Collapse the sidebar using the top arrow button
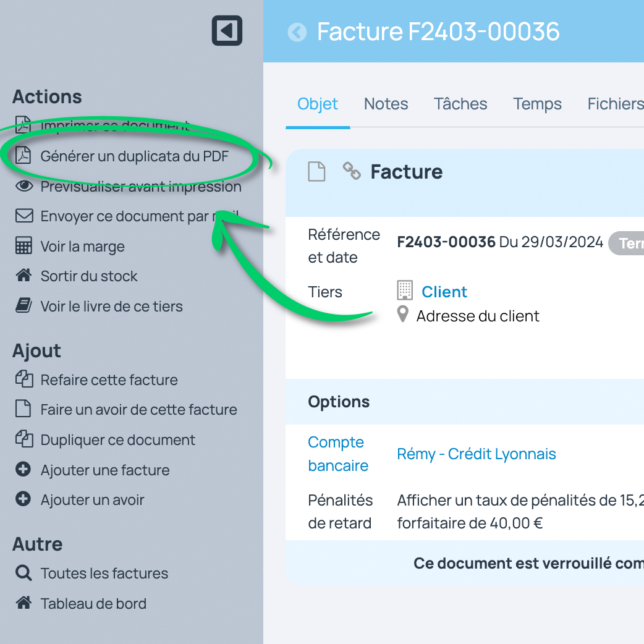Screen dimensions: 644x644 [227, 30]
